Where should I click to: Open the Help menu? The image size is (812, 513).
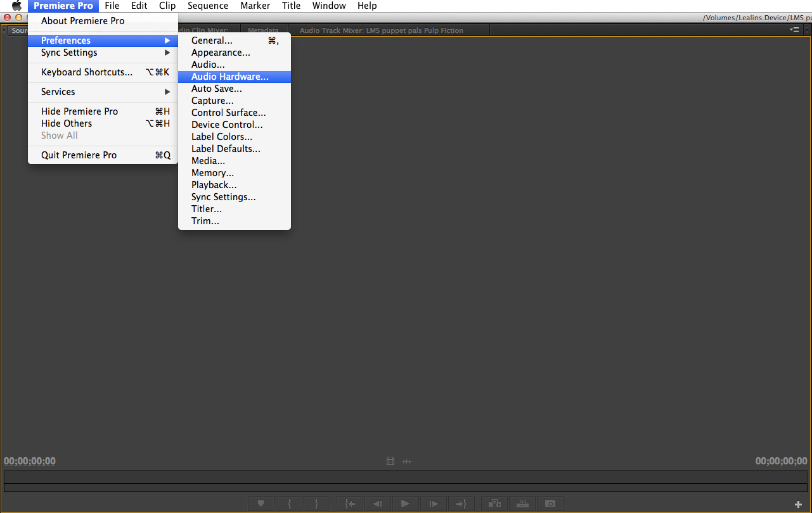point(367,6)
